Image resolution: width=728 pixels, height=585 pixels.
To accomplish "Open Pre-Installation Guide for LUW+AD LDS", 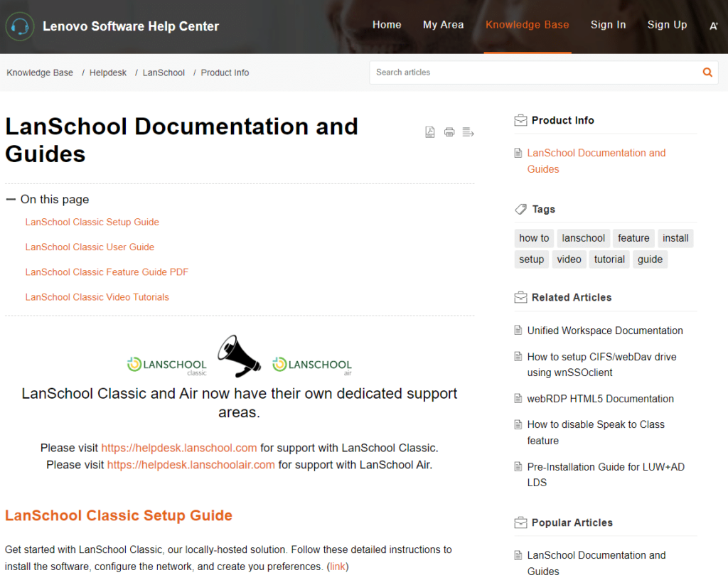I will click(x=606, y=475).
